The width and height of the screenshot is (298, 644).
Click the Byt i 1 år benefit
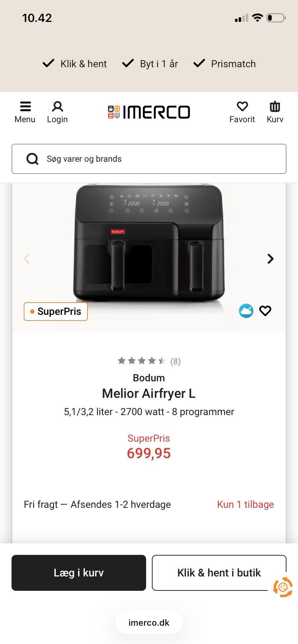150,64
